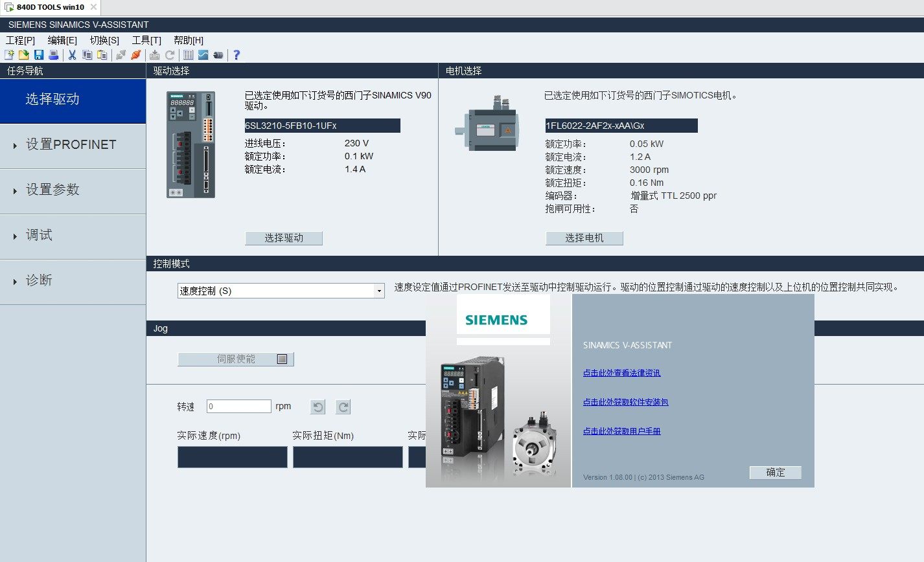Open the 点击此处获取软件安装包 link

pos(626,402)
